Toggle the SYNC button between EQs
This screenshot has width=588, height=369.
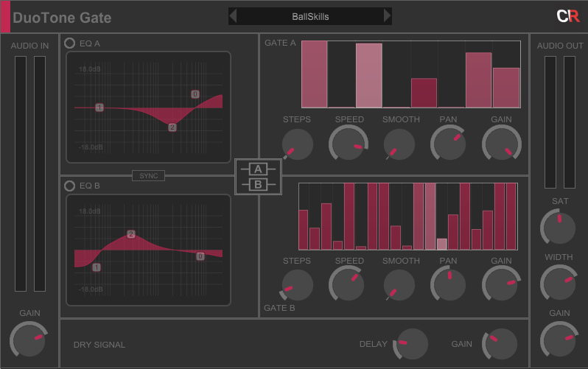pyautogui.click(x=148, y=176)
